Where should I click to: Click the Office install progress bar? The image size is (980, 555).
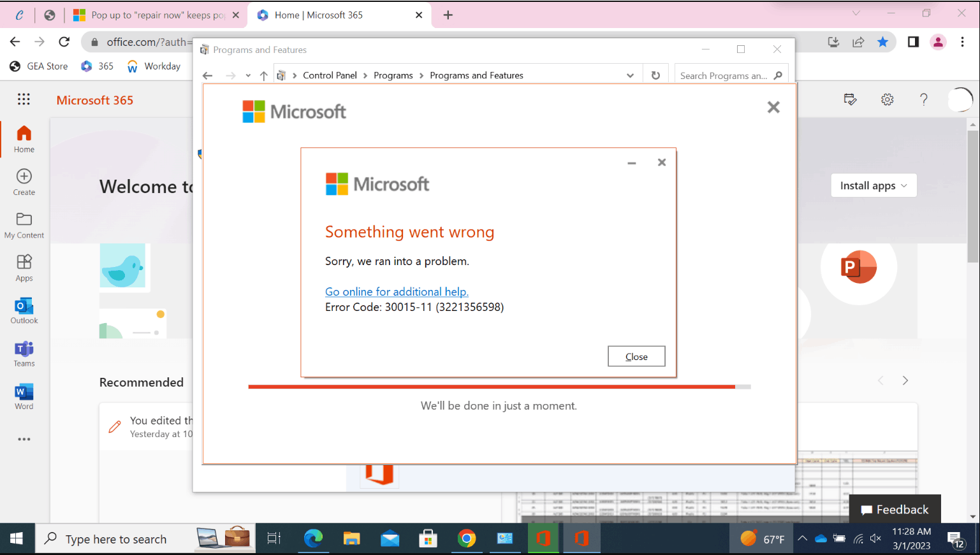pyautogui.click(x=499, y=386)
